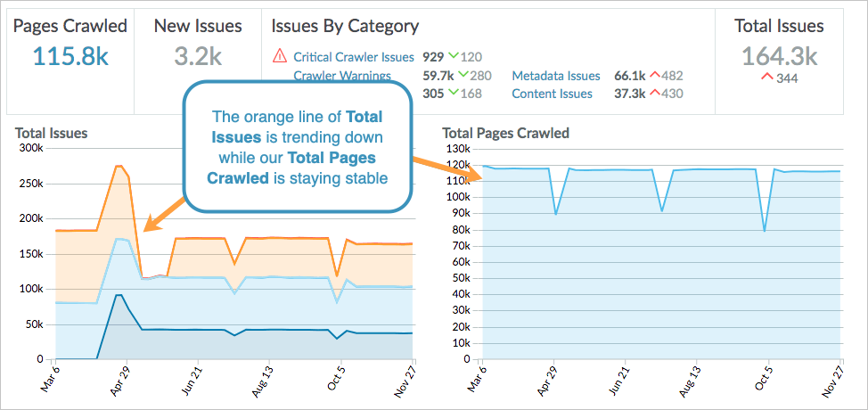Click the red critical warning triangle icon
The height and width of the screenshot is (410, 868).
coord(280,56)
